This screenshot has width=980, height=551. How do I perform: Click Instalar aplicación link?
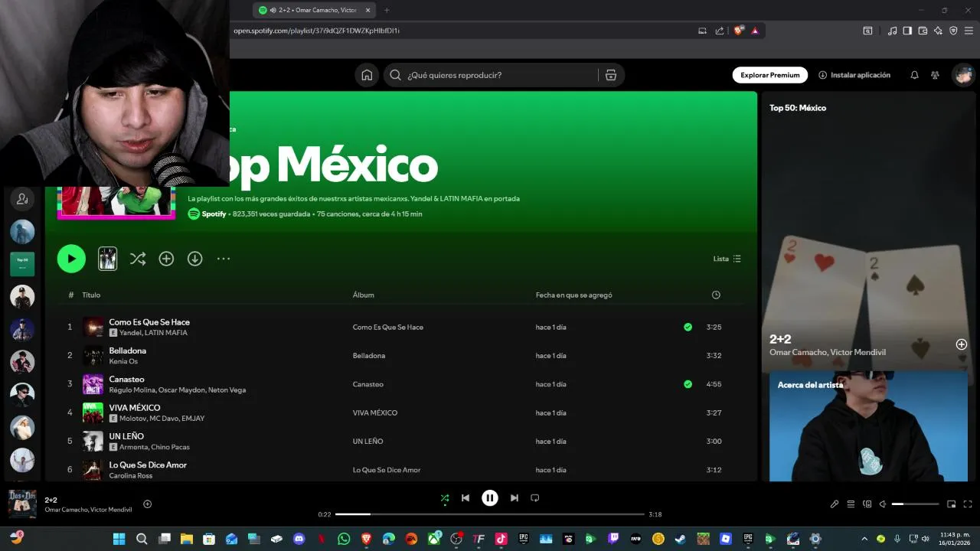tap(854, 75)
